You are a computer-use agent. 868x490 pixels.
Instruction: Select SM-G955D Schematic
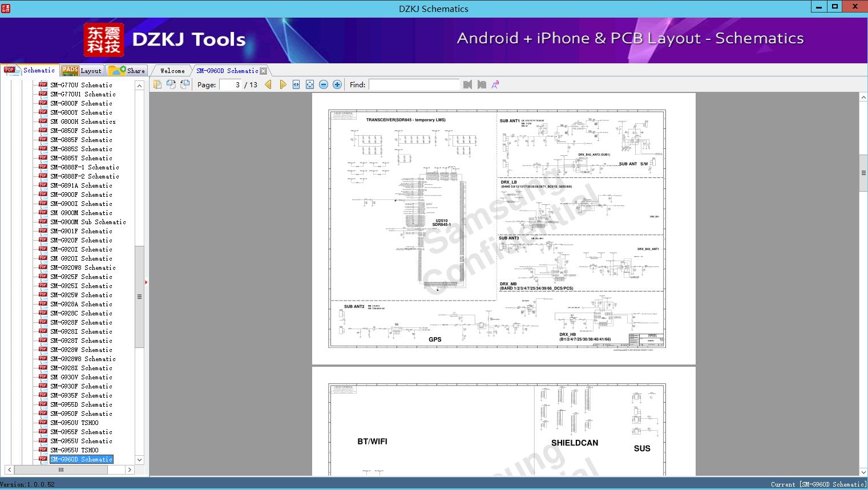(81, 404)
